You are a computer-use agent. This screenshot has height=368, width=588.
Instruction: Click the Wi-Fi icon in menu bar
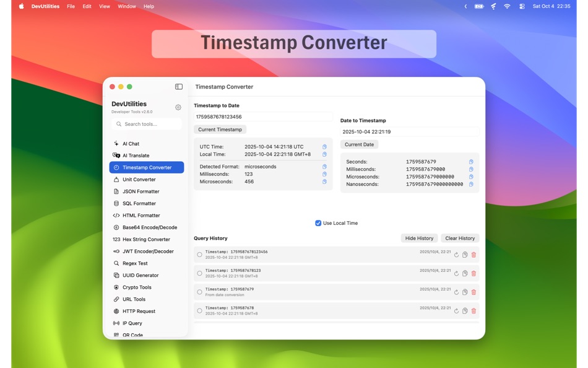[507, 6]
